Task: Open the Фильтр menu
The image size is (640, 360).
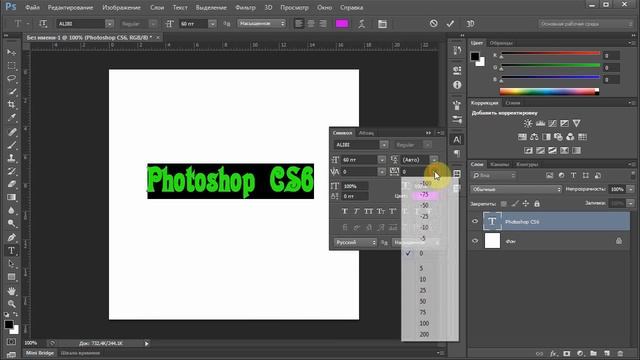Action: pyautogui.click(x=245, y=7)
